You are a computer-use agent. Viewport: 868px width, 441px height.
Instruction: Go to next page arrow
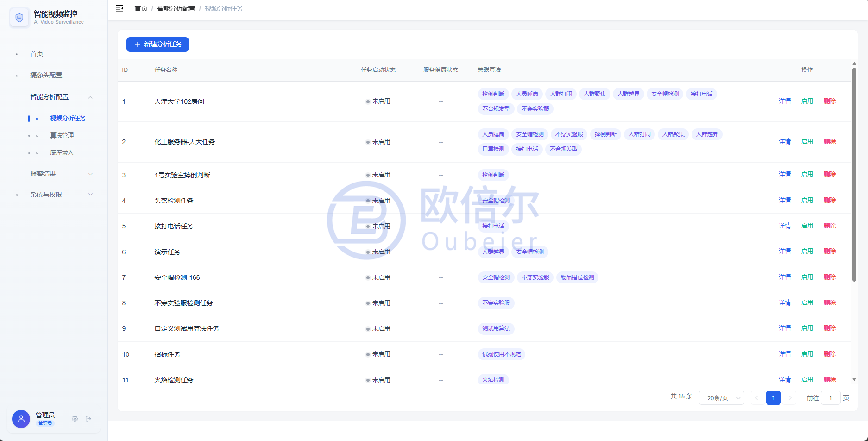[790, 398]
